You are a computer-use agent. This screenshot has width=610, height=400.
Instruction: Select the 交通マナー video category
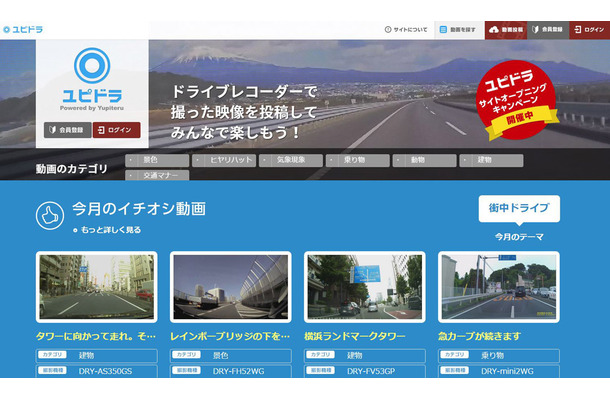(x=157, y=176)
